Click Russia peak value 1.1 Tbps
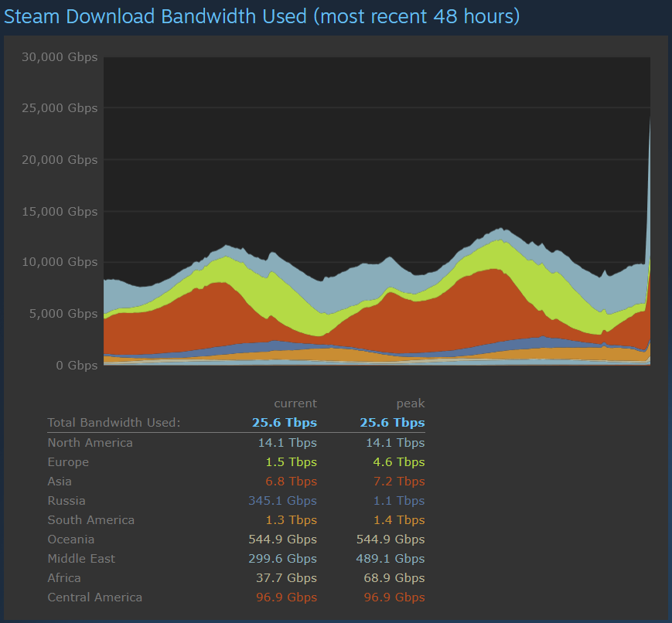 pyautogui.click(x=399, y=500)
